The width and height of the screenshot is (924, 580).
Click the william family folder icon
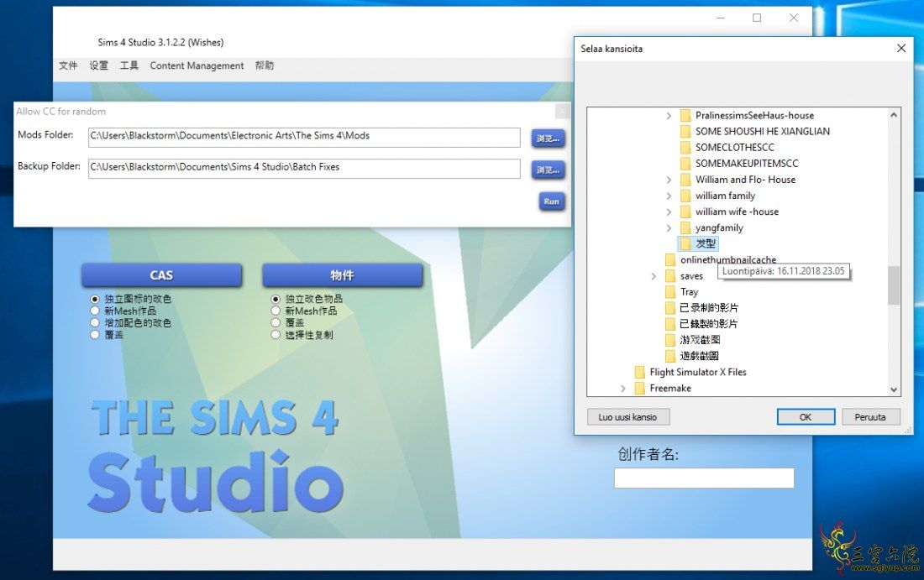(685, 196)
